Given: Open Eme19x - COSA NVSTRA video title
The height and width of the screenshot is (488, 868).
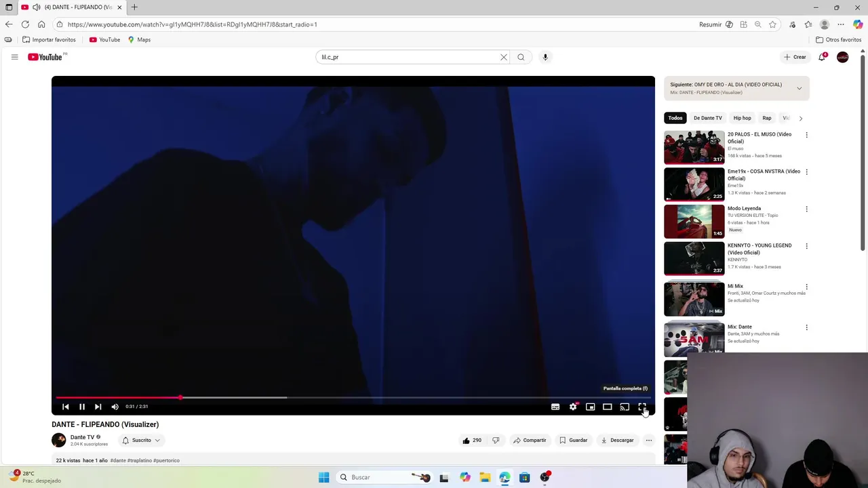Looking at the screenshot, I should 764,175.
